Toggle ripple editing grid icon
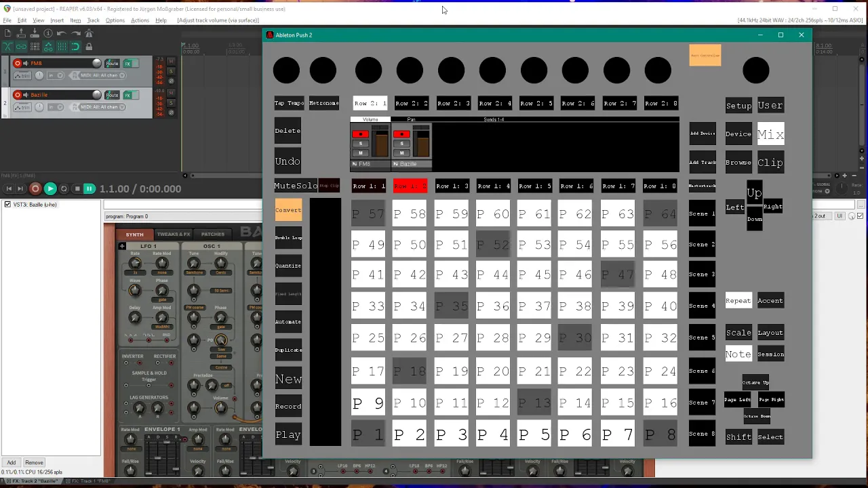 pos(35,47)
